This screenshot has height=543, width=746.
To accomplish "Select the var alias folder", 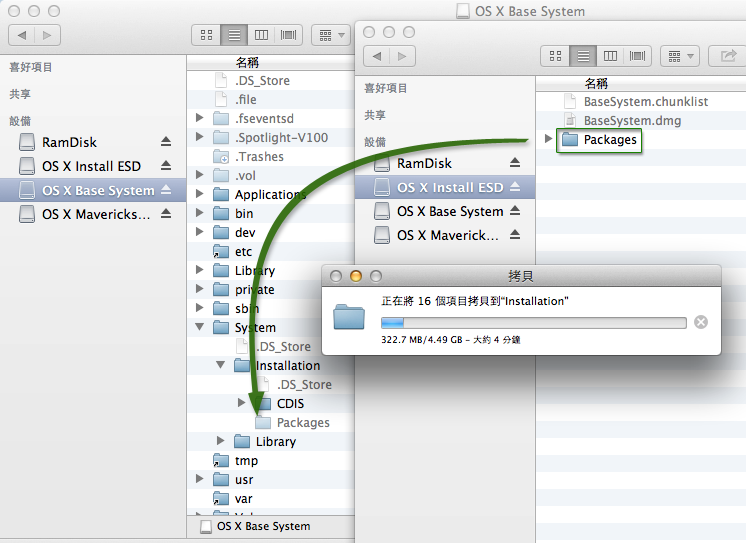I will pos(271,499).
